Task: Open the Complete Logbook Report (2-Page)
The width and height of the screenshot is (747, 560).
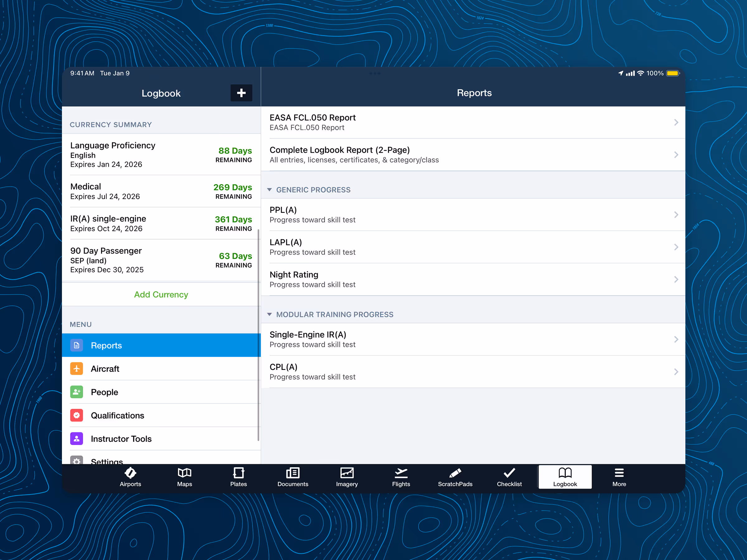Action: click(x=473, y=155)
